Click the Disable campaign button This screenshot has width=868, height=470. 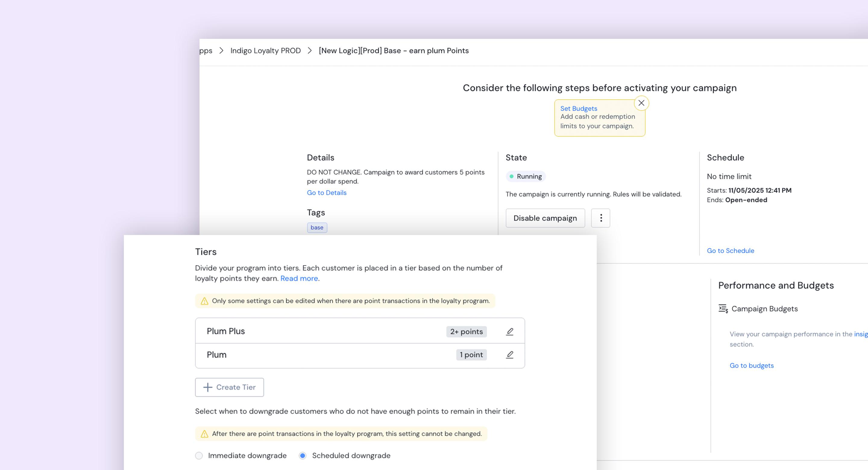point(545,218)
